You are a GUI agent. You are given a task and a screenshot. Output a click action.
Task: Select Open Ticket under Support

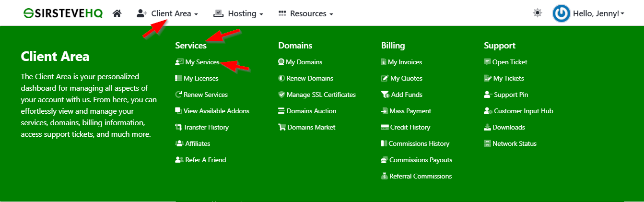(x=510, y=62)
